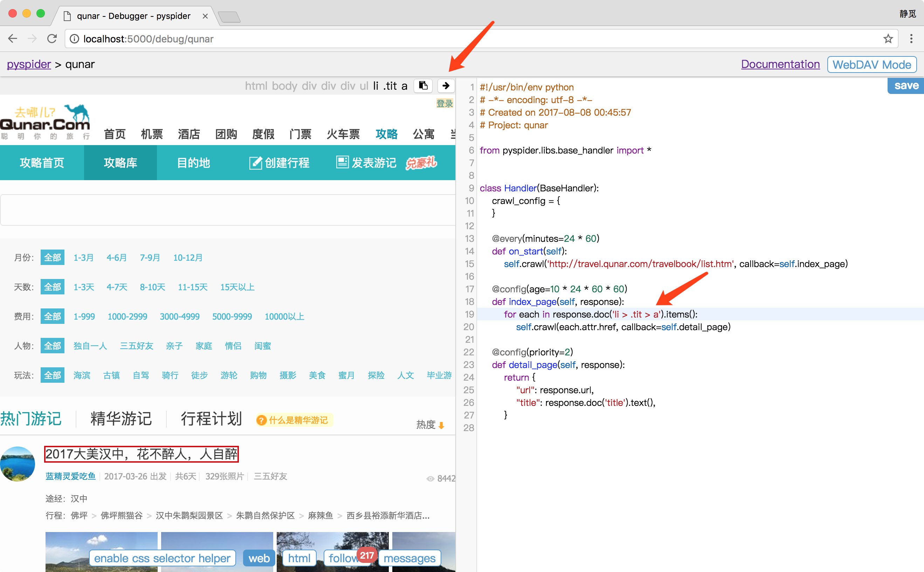The image size is (924, 572).
Task: Filter by duration 15天以上
Action: tap(237, 287)
